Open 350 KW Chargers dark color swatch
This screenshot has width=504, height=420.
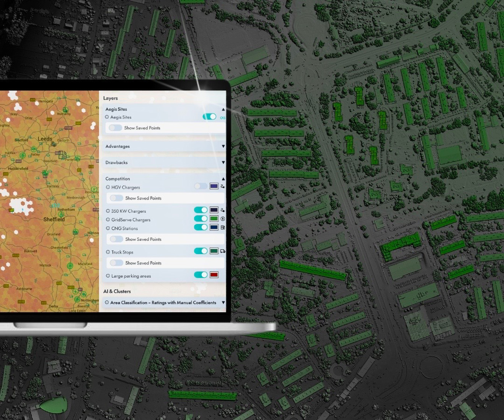pos(214,210)
